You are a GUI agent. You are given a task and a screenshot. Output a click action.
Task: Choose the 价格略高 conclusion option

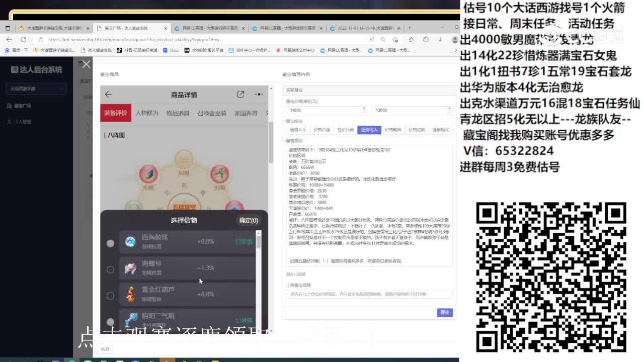coord(393,130)
